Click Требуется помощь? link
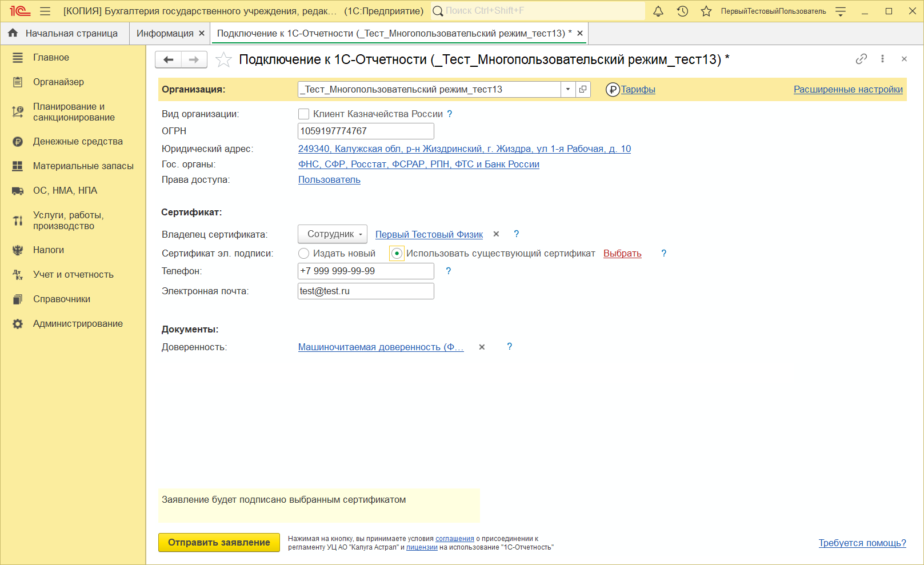Image resolution: width=924 pixels, height=565 pixels. pyautogui.click(x=862, y=543)
